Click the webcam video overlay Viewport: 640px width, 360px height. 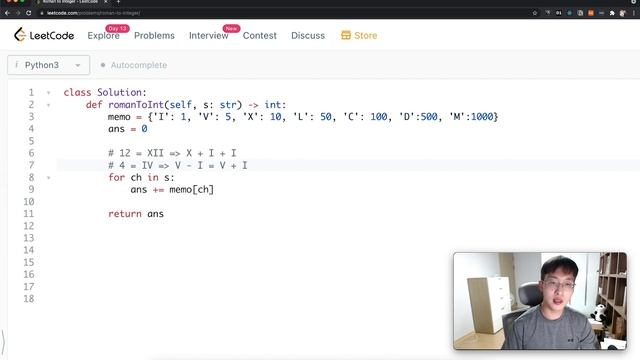pos(540,301)
